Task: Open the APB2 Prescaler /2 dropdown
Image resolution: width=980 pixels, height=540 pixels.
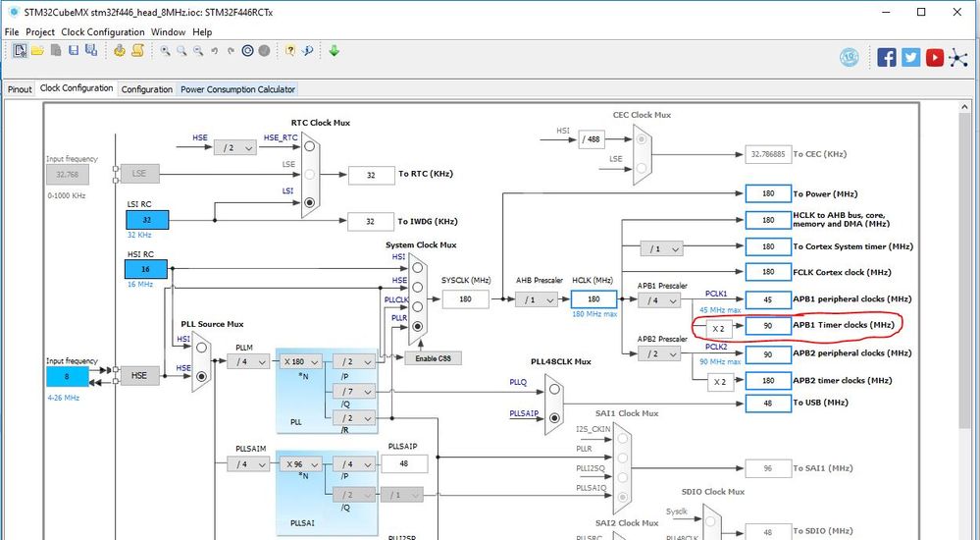Action: [x=659, y=353]
